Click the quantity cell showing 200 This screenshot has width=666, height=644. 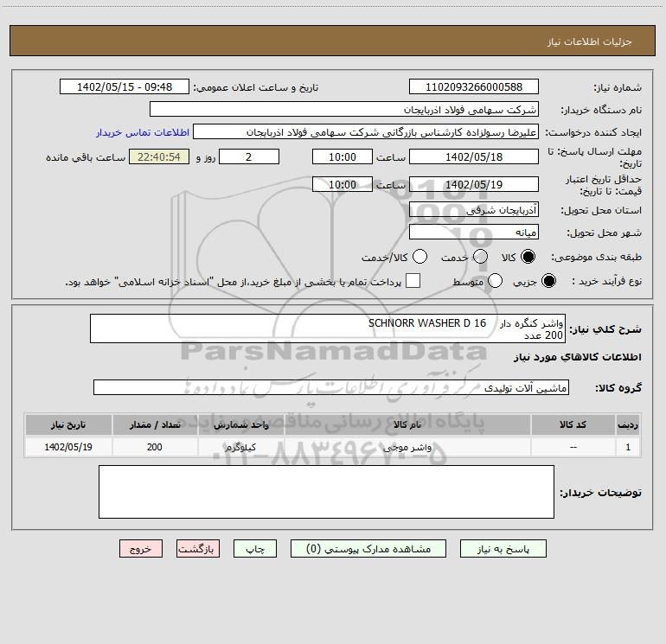155,447
